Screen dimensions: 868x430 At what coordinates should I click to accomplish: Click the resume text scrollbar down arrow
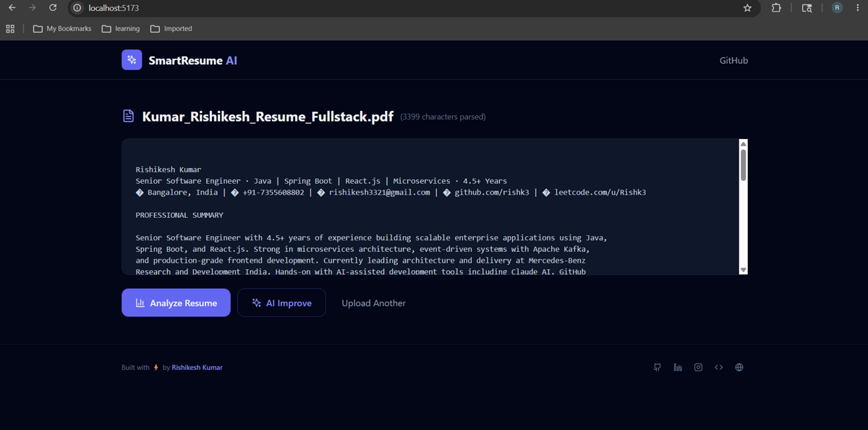(x=743, y=270)
